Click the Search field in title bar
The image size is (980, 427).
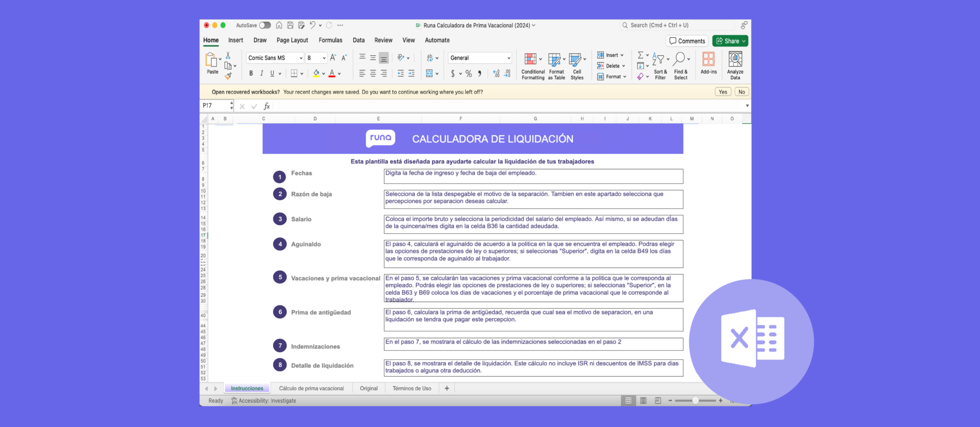677,25
